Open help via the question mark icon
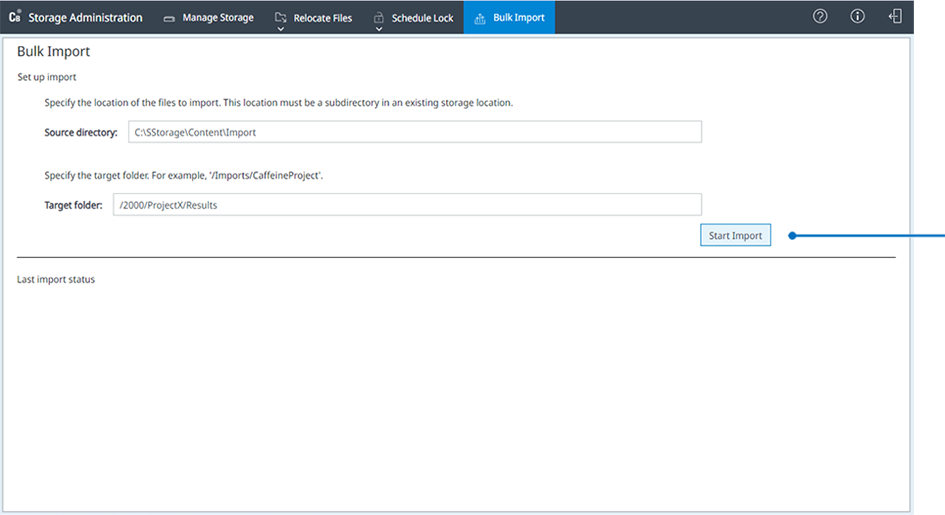Image resolution: width=945 pixels, height=515 pixels. point(820,17)
